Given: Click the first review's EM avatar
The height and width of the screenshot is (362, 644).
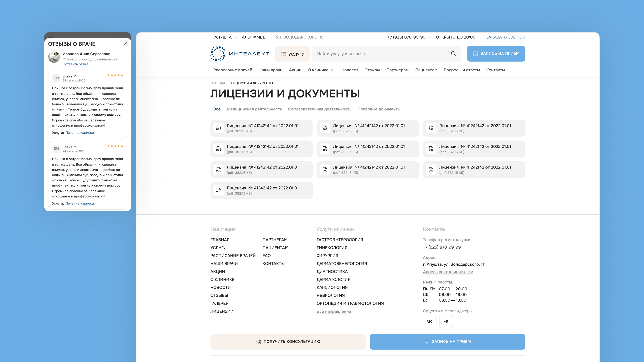Looking at the screenshot, I should click(x=56, y=78).
